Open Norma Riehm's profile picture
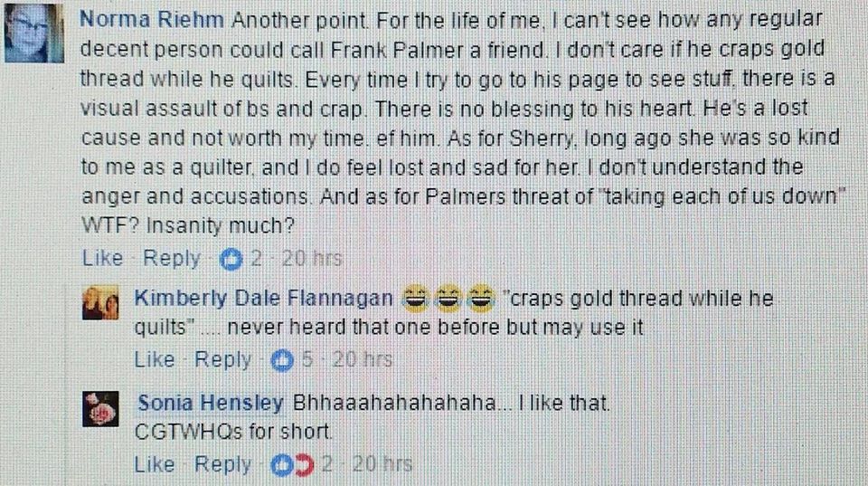Viewport: 868px width, 486px height. 33,33
